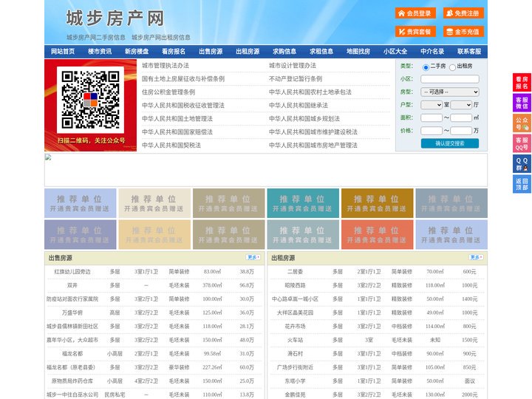Open 楼市资讯 menu item

pyautogui.click(x=100, y=52)
